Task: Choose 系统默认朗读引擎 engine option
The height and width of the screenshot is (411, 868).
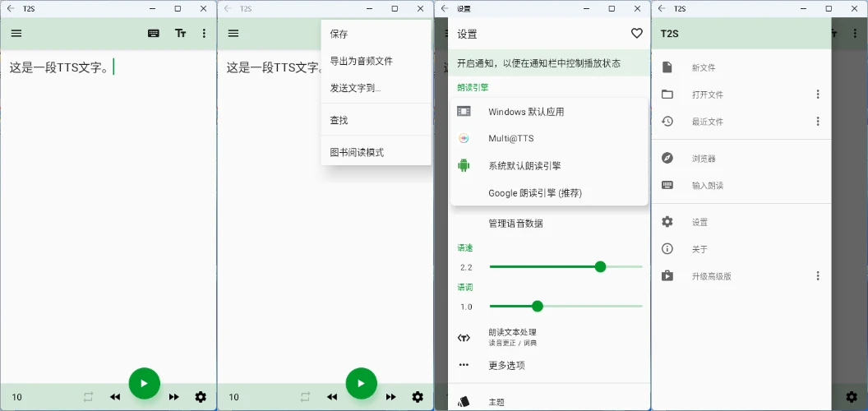Action: coord(524,166)
